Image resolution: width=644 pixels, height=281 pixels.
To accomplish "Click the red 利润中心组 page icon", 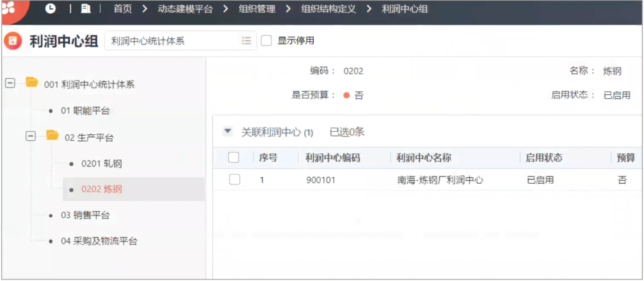I will [13, 41].
